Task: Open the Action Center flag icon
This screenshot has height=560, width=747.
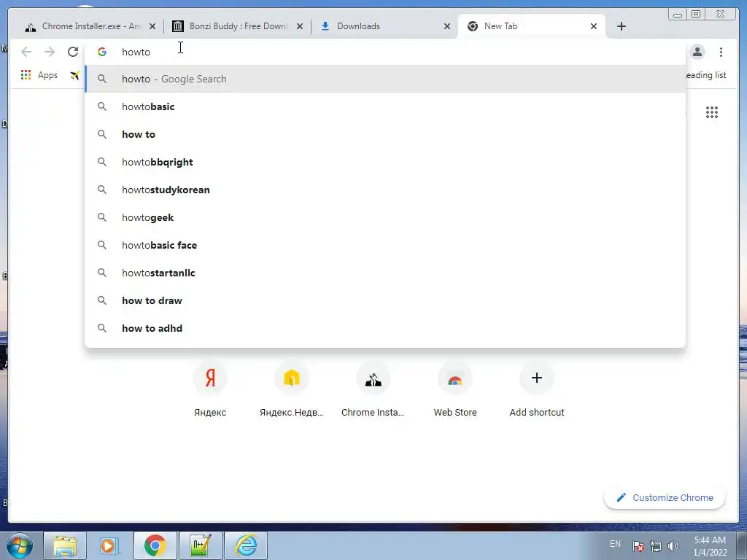Action: [638, 545]
